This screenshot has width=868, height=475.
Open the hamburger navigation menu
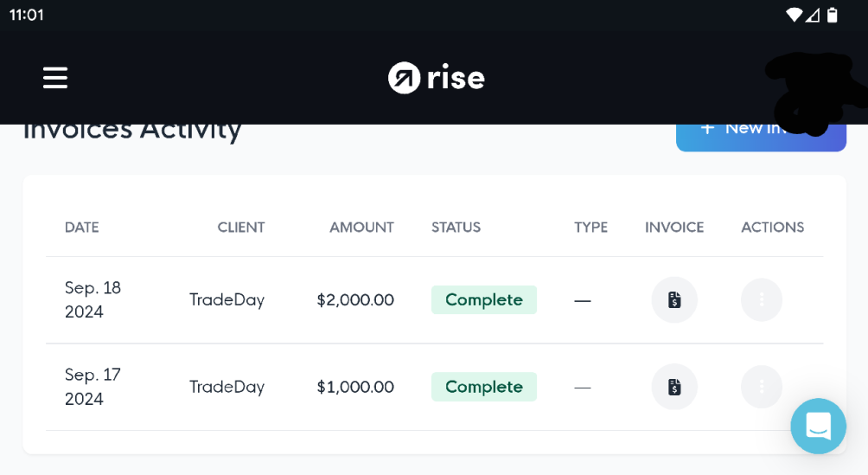click(55, 78)
